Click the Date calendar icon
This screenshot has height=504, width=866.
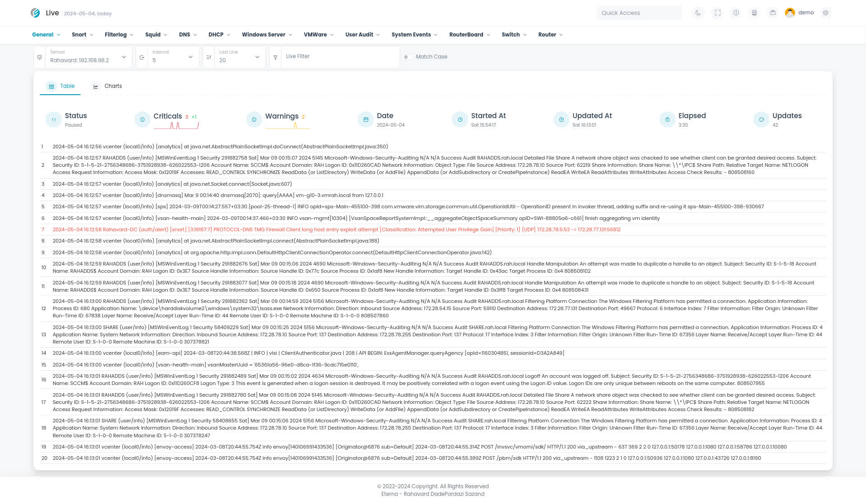click(x=366, y=119)
